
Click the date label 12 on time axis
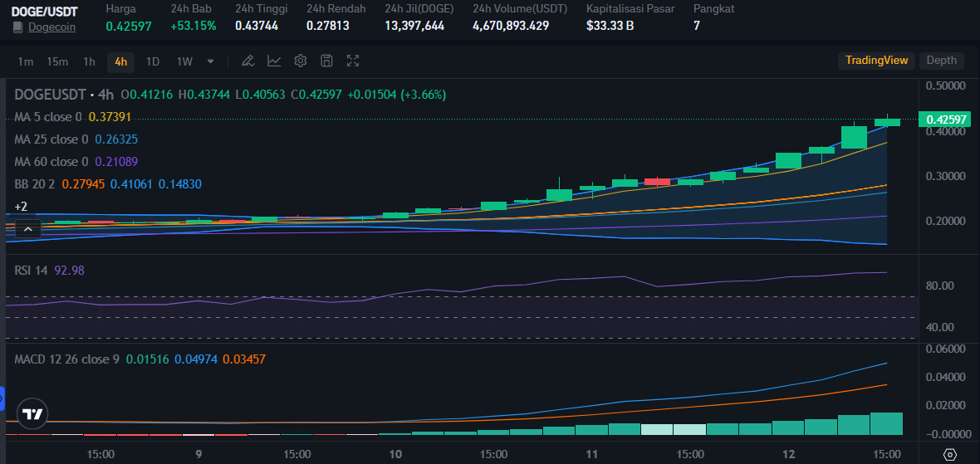pos(788,454)
